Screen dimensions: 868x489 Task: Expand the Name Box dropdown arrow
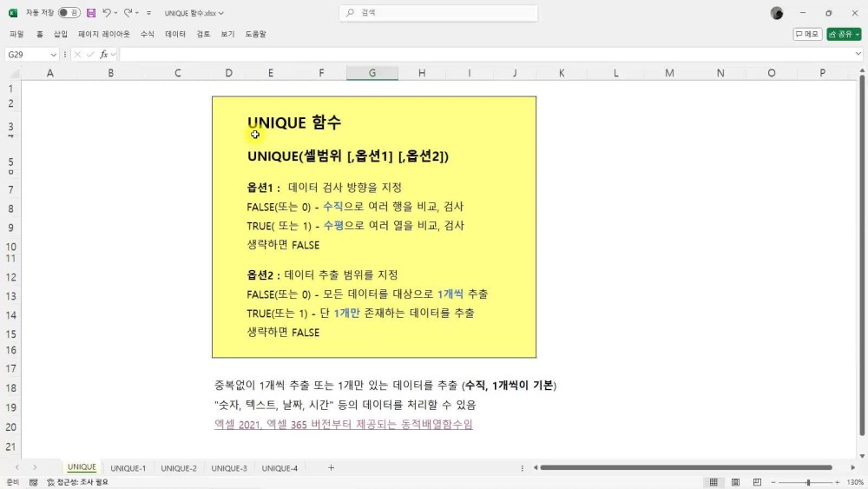tap(54, 54)
